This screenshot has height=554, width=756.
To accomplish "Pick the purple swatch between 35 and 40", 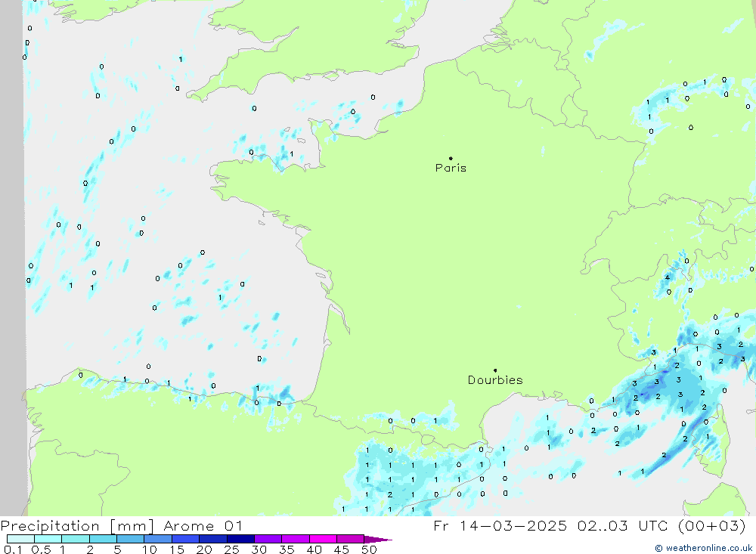I will tap(296, 539).
